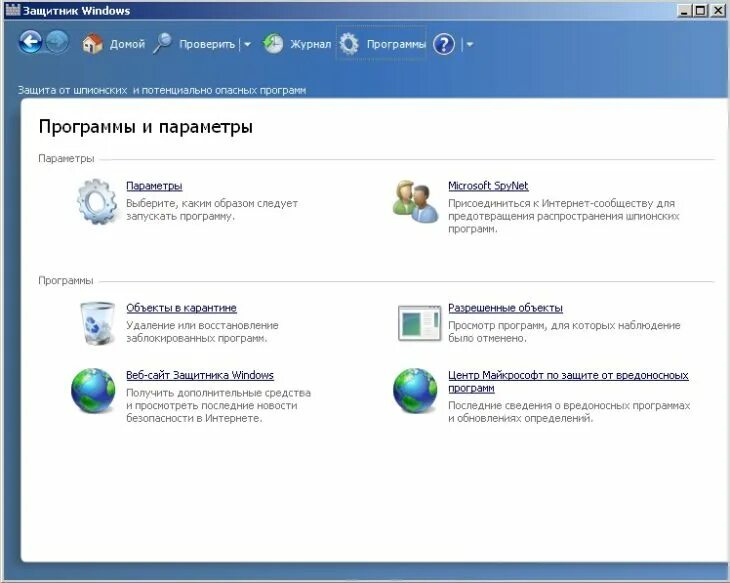Click the Программы section label
Image resolution: width=730 pixels, height=583 pixels.
pyautogui.click(x=66, y=281)
